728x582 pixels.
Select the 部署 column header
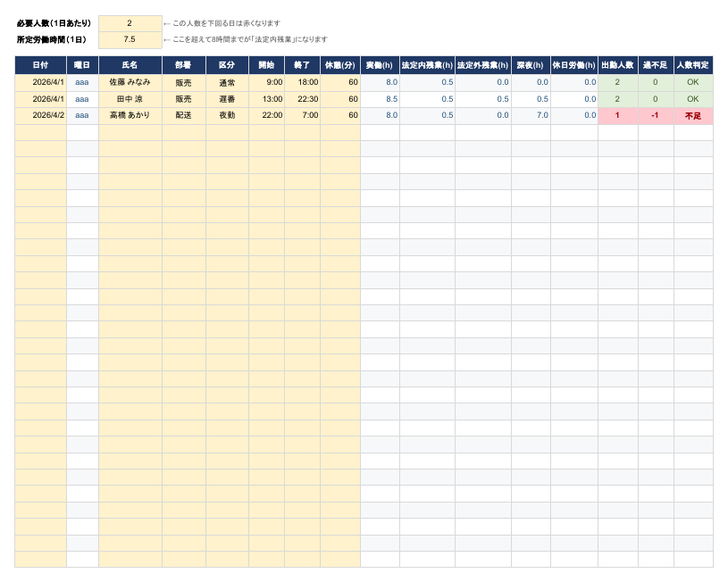click(184, 65)
